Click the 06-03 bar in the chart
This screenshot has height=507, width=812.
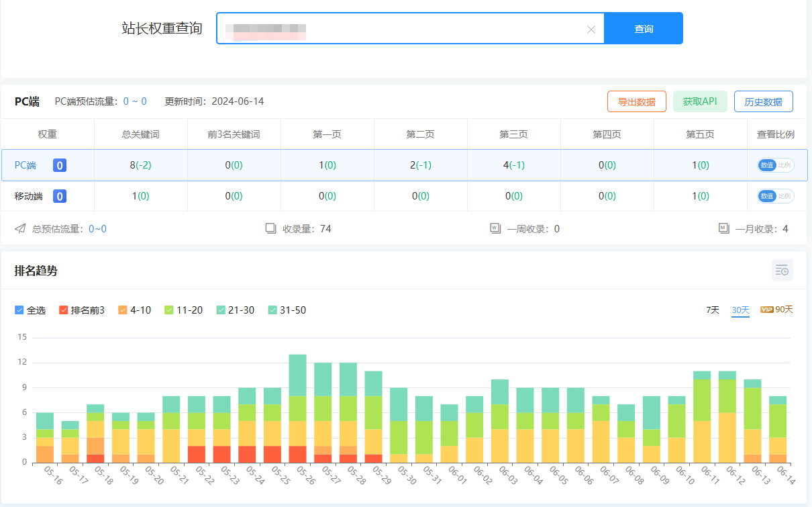500,421
